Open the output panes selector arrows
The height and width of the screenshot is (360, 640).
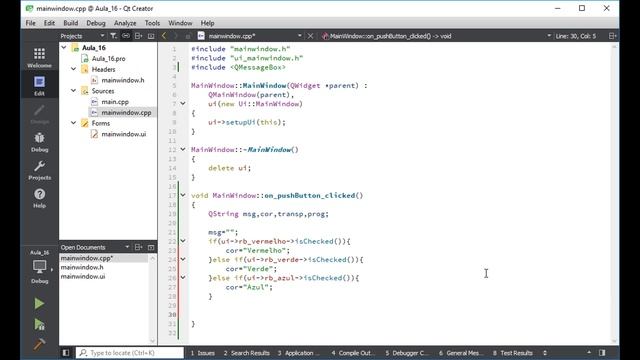pos(545,353)
